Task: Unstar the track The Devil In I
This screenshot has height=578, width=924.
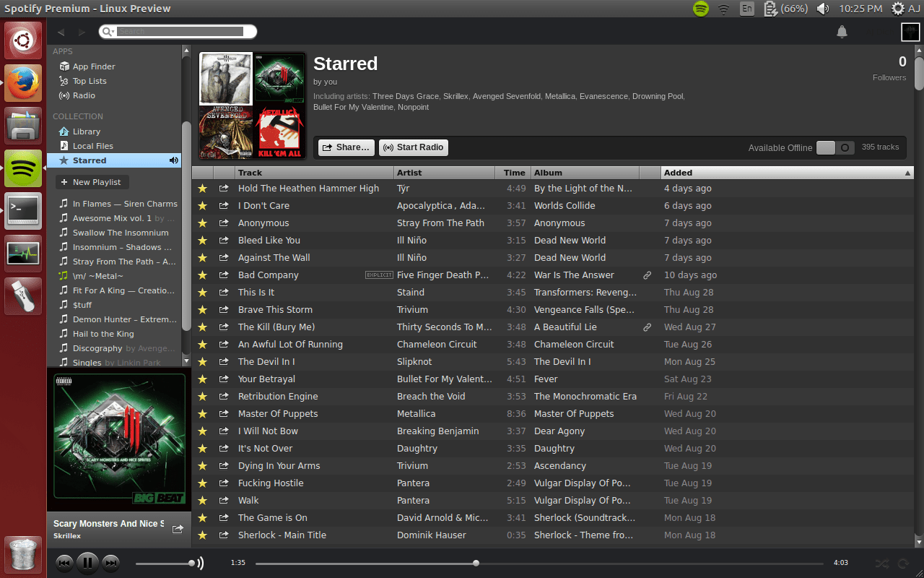Action: (x=203, y=362)
